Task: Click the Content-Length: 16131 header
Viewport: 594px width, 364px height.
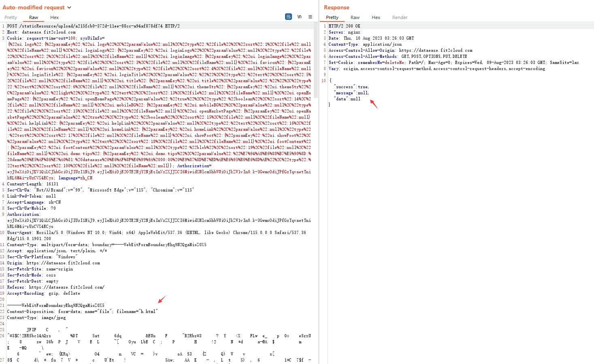Action: pyautogui.click(x=33, y=184)
